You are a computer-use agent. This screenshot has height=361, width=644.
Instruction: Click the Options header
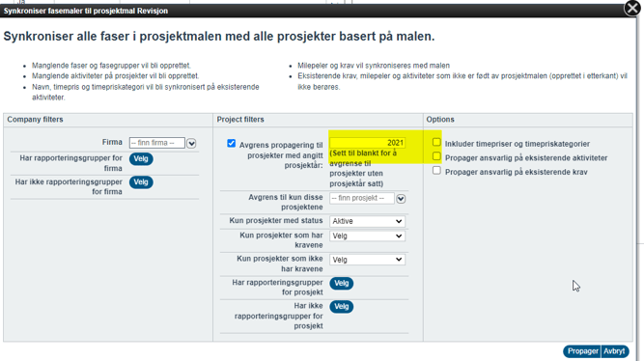pos(440,120)
